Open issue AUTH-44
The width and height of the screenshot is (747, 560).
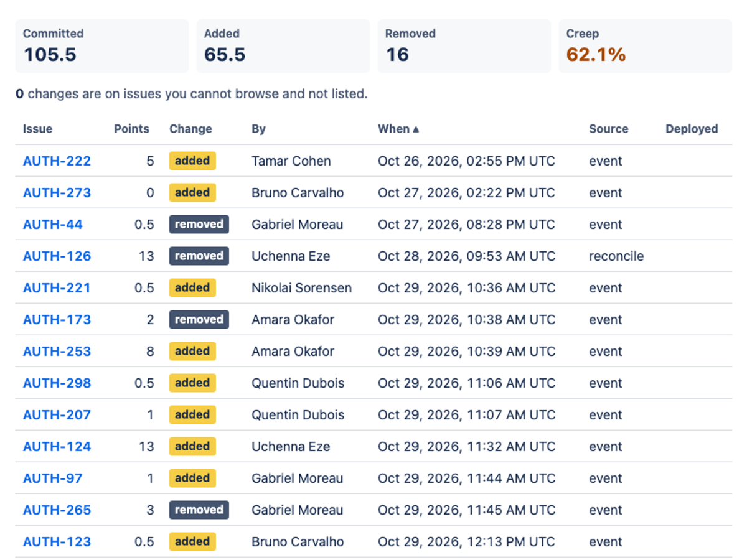coord(53,225)
